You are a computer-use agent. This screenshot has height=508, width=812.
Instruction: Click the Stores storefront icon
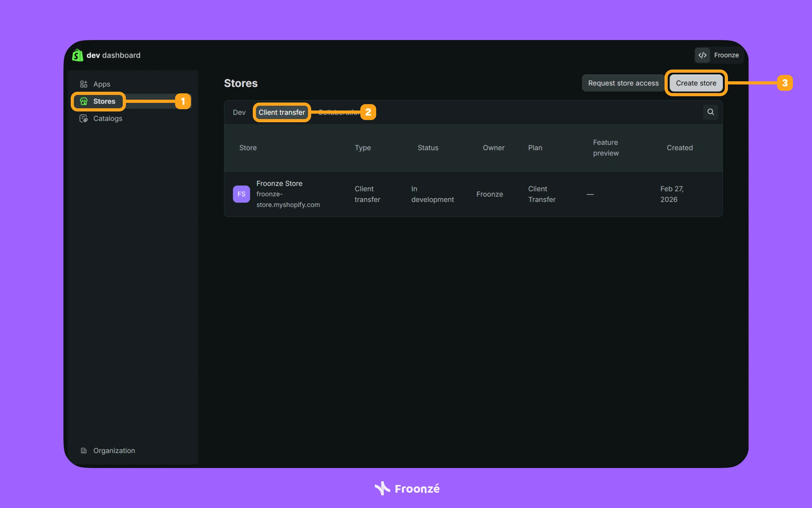[83, 101]
